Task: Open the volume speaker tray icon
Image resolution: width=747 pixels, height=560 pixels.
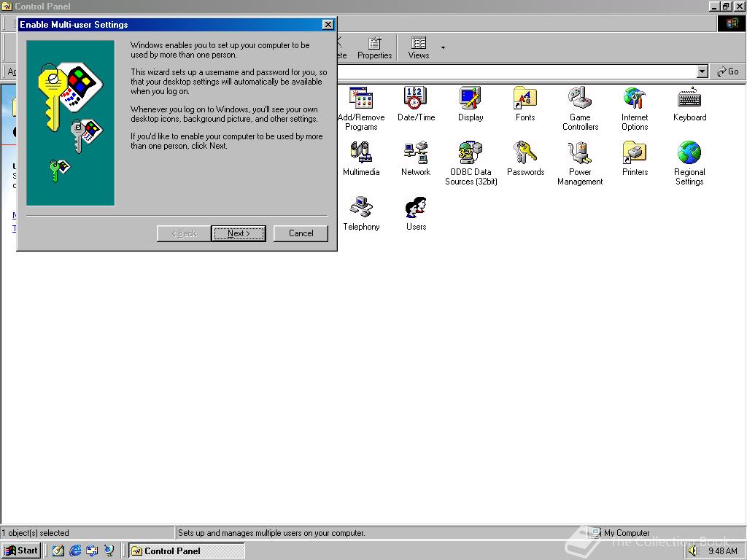Action: (693, 551)
